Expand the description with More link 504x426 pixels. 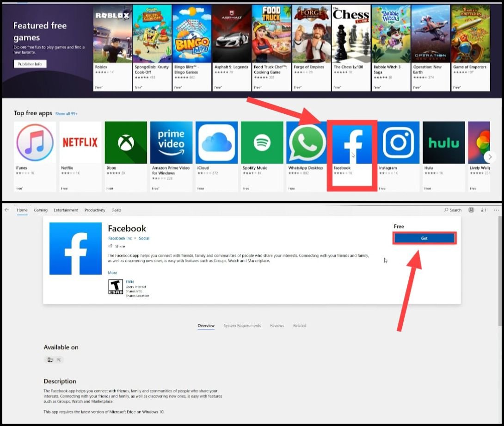tap(112, 272)
